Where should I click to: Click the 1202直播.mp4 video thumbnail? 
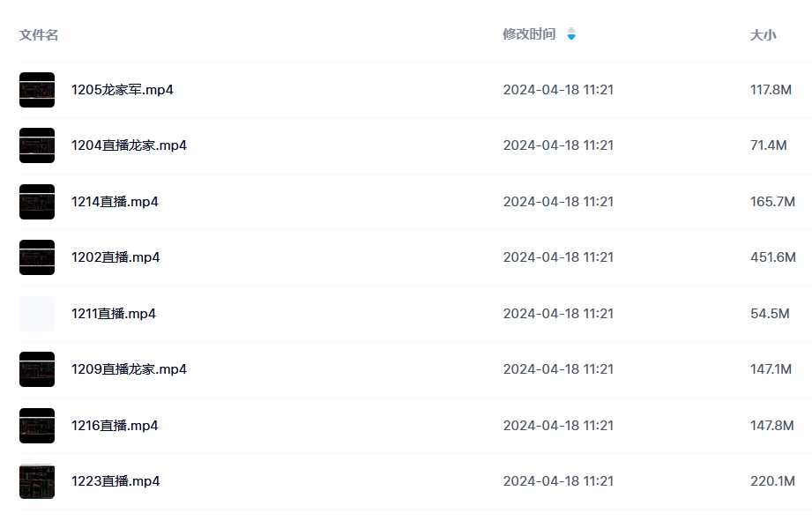point(37,257)
